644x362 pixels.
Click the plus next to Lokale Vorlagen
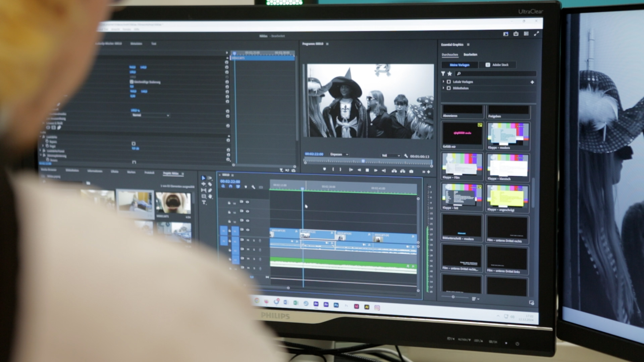pyautogui.click(x=532, y=82)
